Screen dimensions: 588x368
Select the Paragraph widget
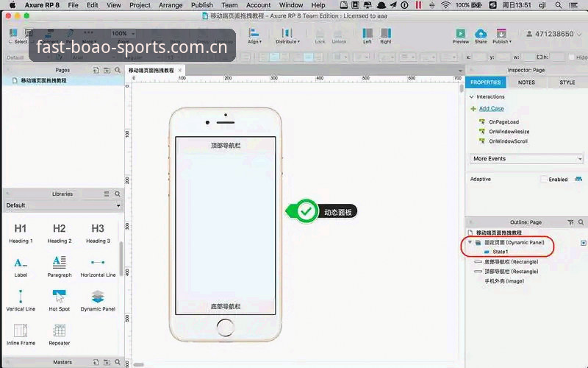point(60,267)
